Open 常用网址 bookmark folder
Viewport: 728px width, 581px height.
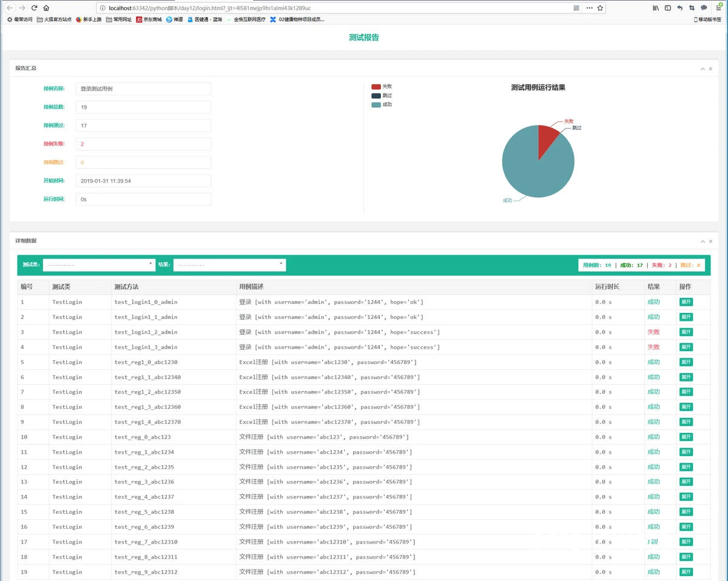pyautogui.click(x=118, y=19)
